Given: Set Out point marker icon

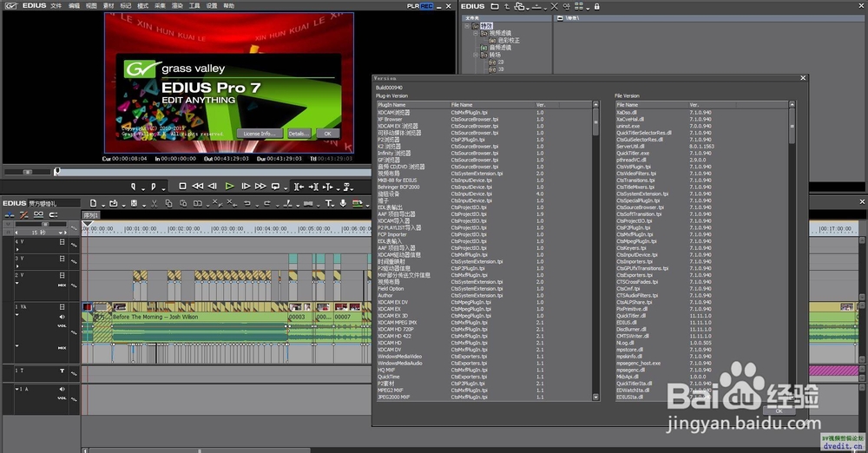Looking at the screenshot, I should point(154,187).
